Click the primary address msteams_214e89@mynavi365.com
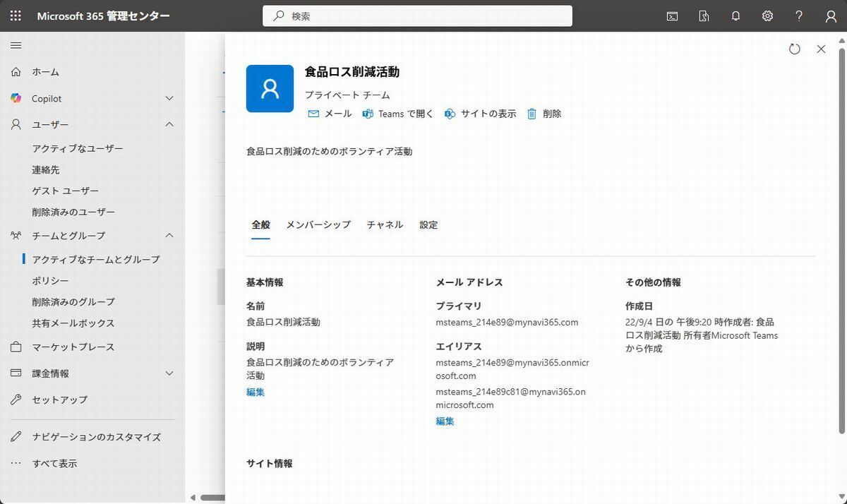The height and width of the screenshot is (504, 847). coord(507,322)
